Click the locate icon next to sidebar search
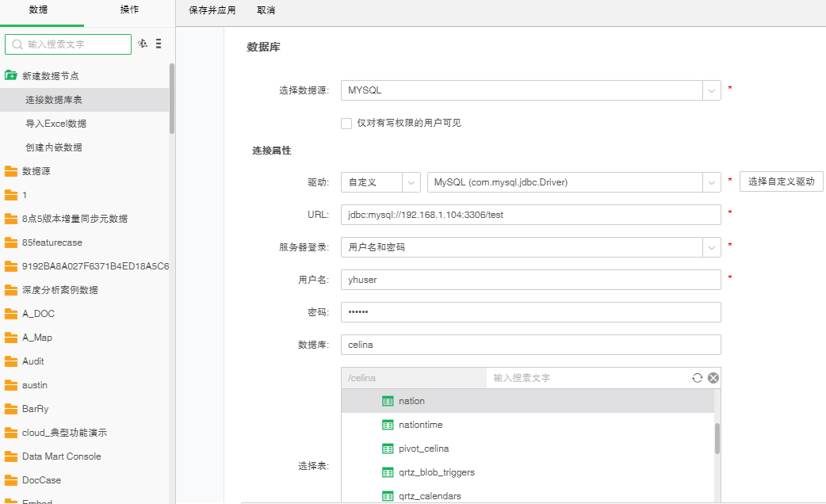Screen dimensions: 826x504 point(143,44)
